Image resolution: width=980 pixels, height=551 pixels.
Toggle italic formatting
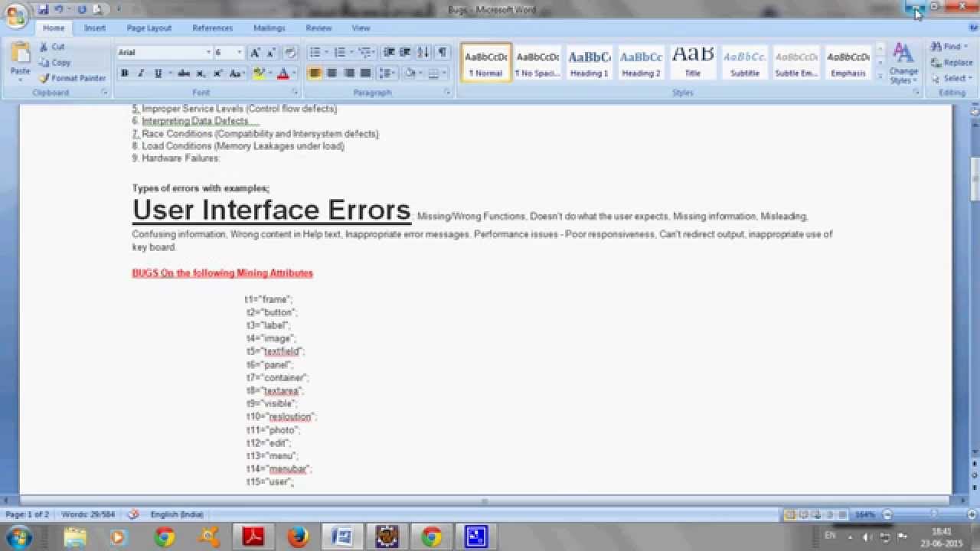point(141,73)
